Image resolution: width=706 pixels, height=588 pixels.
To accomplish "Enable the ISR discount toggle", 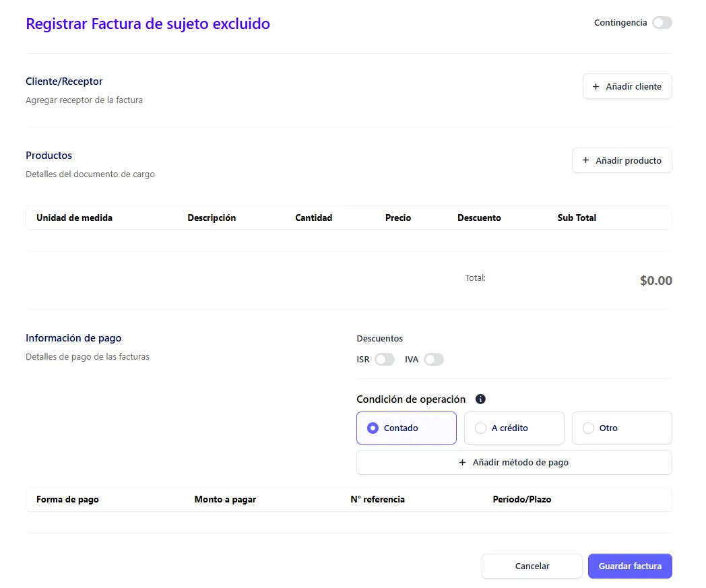I will (384, 360).
